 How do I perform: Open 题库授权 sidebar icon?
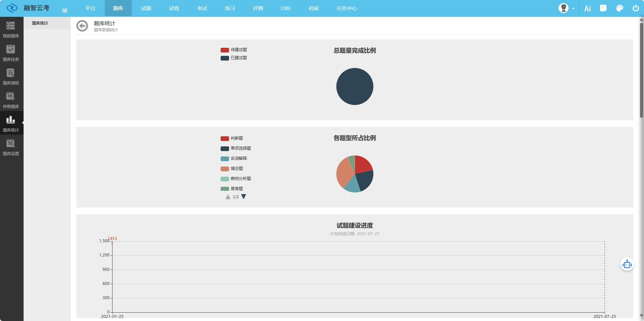[11, 76]
